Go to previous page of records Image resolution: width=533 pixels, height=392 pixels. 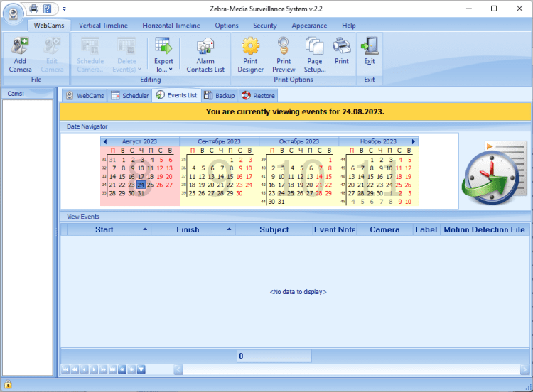click(x=75, y=369)
